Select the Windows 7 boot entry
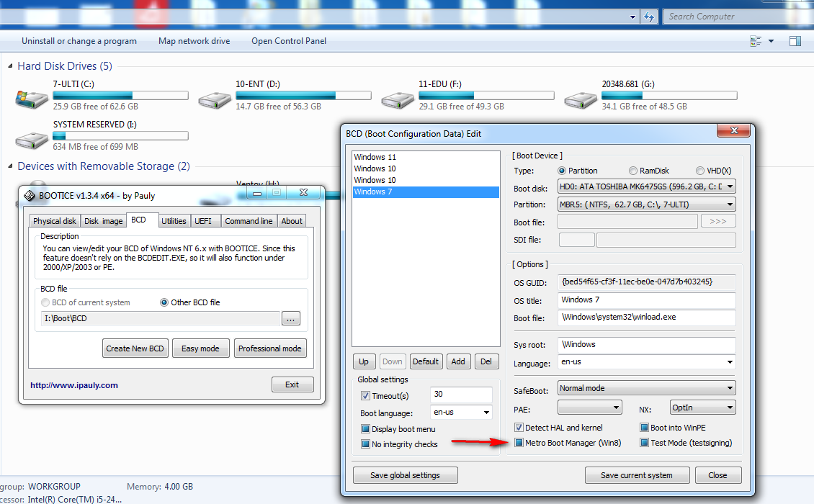 [x=425, y=192]
